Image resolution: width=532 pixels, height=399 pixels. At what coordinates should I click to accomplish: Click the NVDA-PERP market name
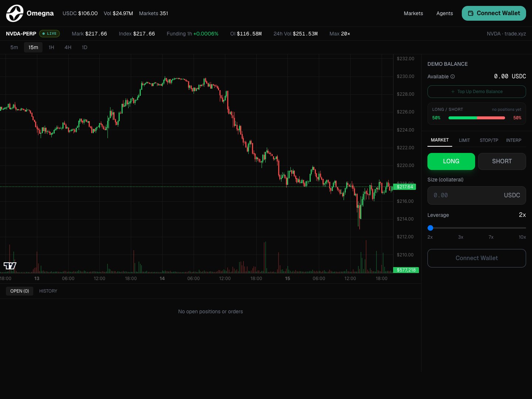[x=21, y=34]
